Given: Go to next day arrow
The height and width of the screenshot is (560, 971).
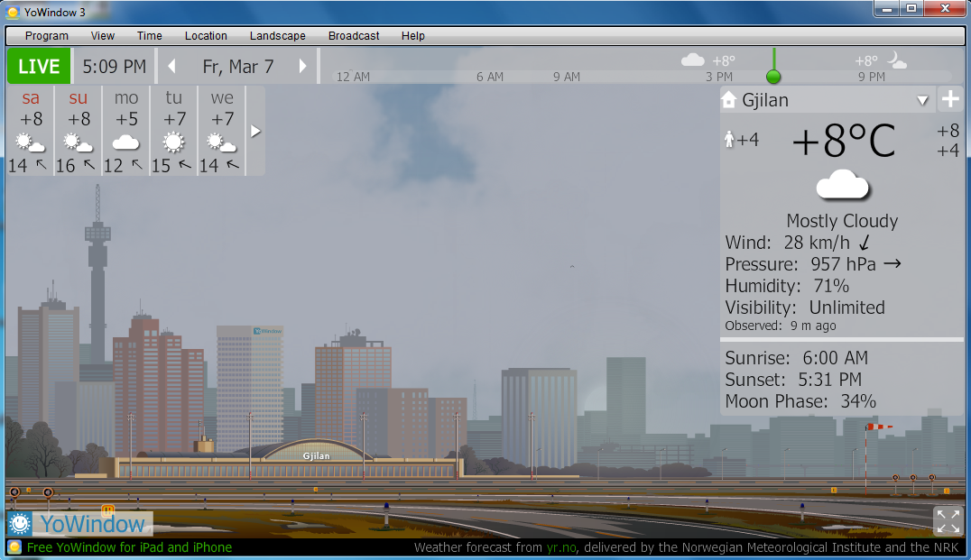Looking at the screenshot, I should click(x=303, y=67).
